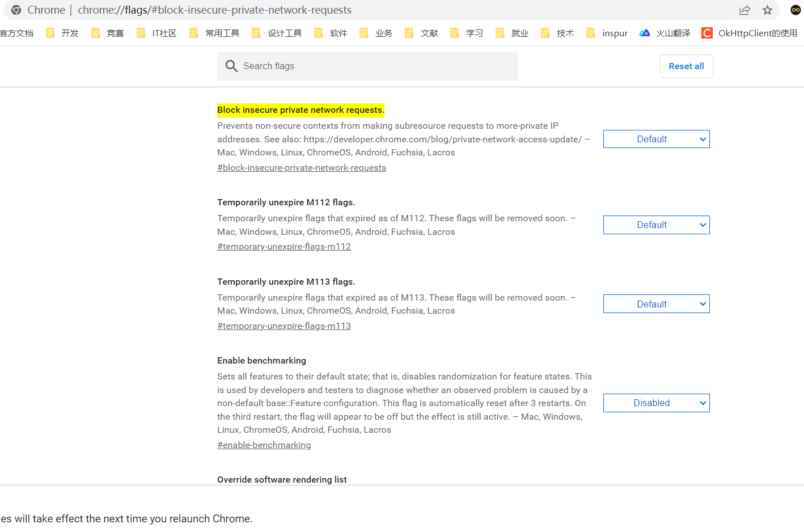804x532 pixels.
Task: Click the chrome://flags address bar URL
Action: point(214,10)
